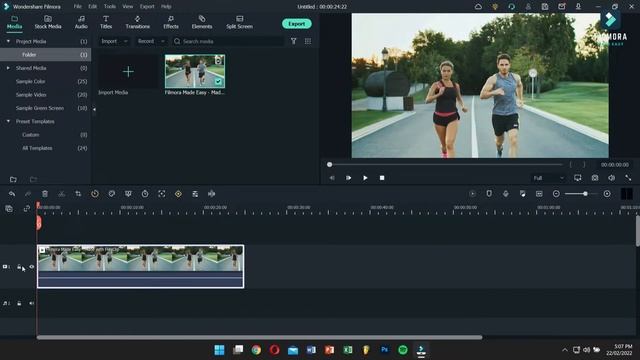The image size is (640, 360).
Task: Open the crop tool in timeline toolbar
Action: [78, 194]
